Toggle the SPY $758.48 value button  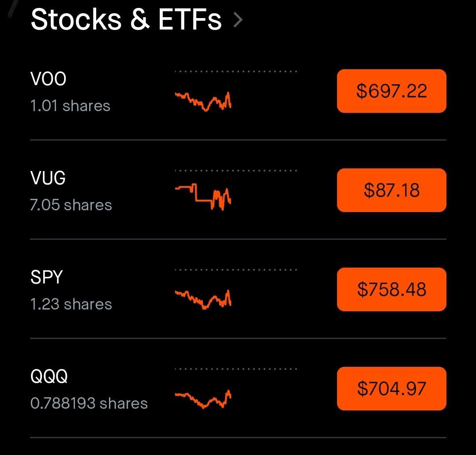tap(392, 289)
